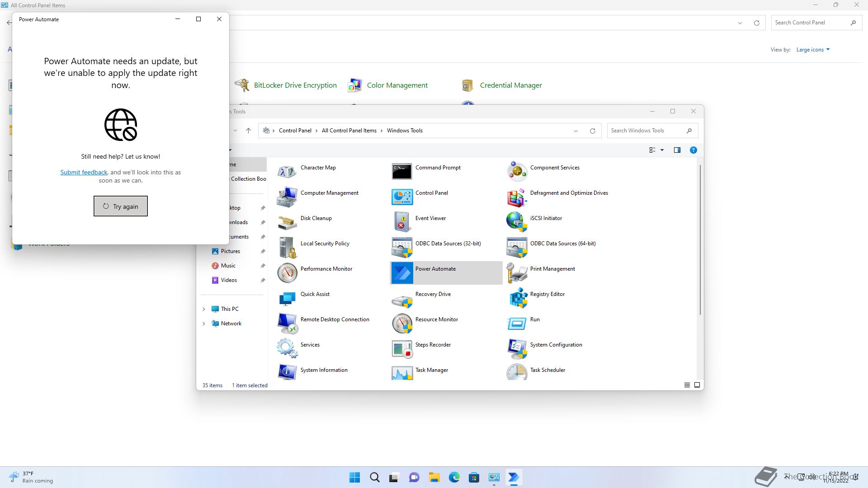Click All Control Panel Items breadcrumb
This screenshot has height=488, width=868.
click(349, 131)
